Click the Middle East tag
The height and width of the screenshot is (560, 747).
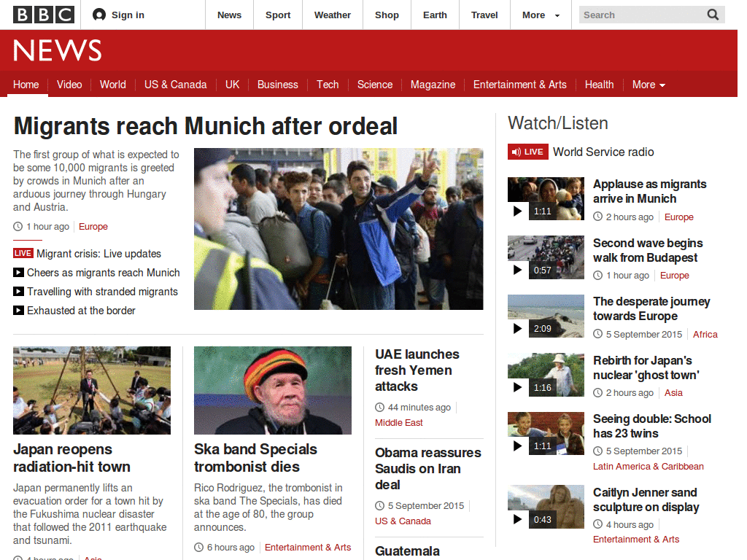pyautogui.click(x=399, y=423)
